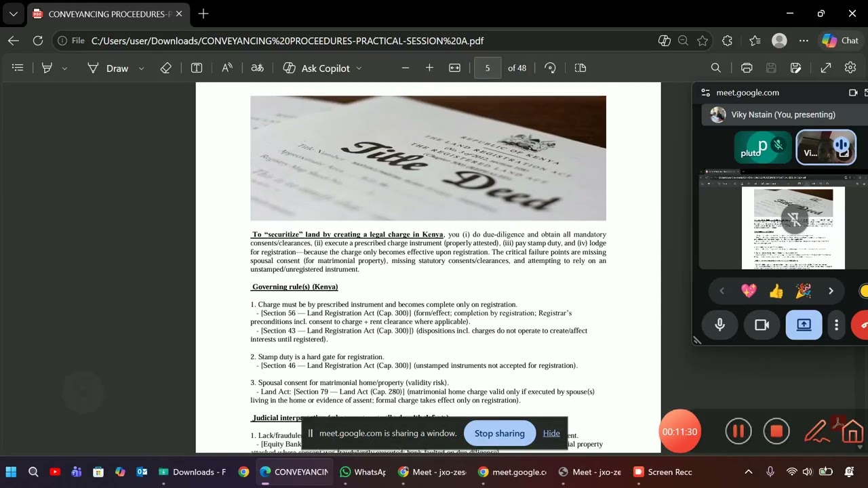Open the volume control in the tray
This screenshot has height=488, width=868.
click(x=807, y=472)
